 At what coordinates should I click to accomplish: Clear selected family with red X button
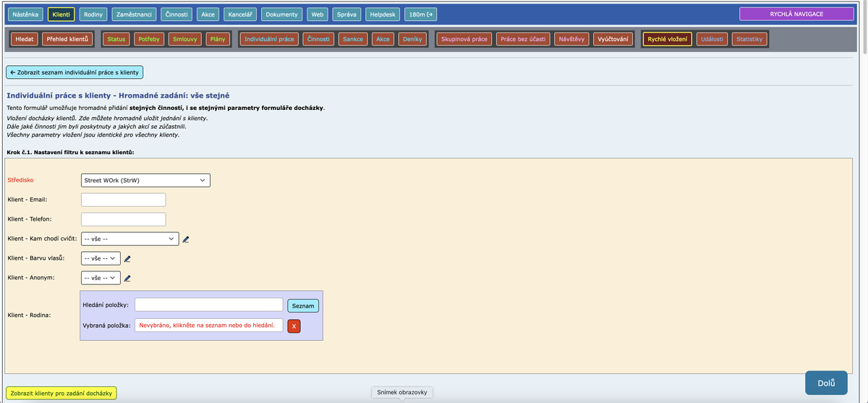pos(294,326)
